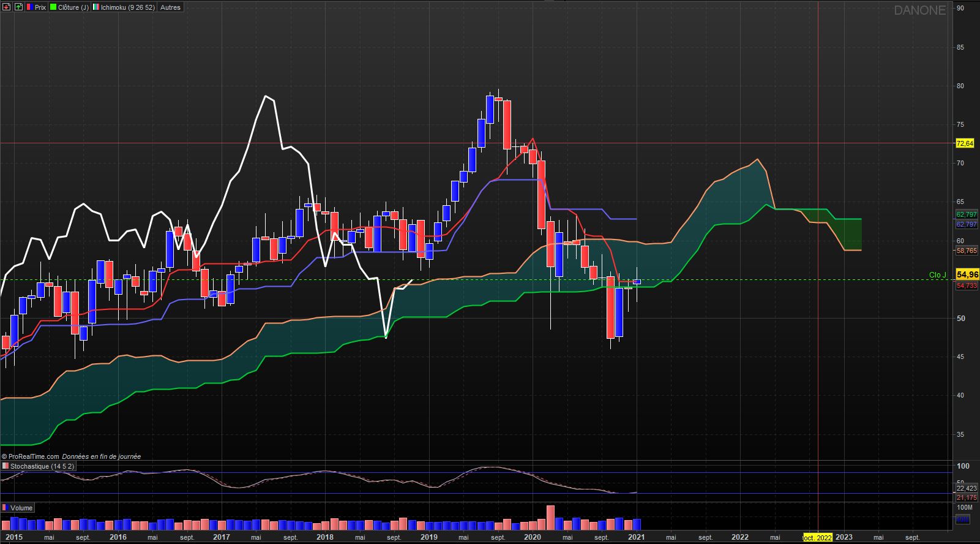Click the Stochastique label color icon
Viewport: 980px width, 544px height.
pyautogui.click(x=6, y=466)
